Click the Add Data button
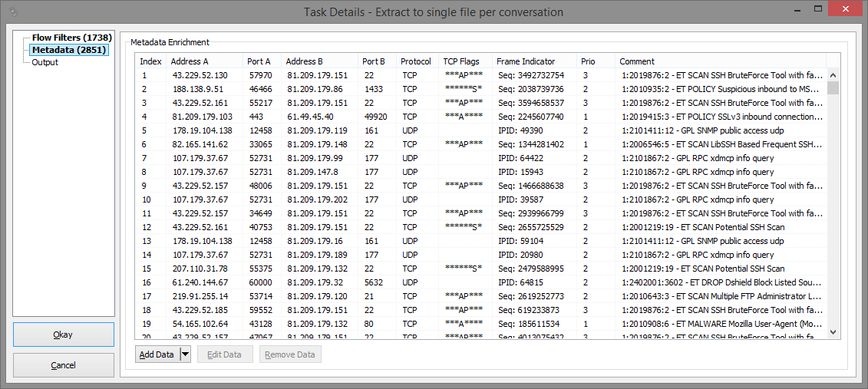The height and width of the screenshot is (389, 868). [156, 354]
